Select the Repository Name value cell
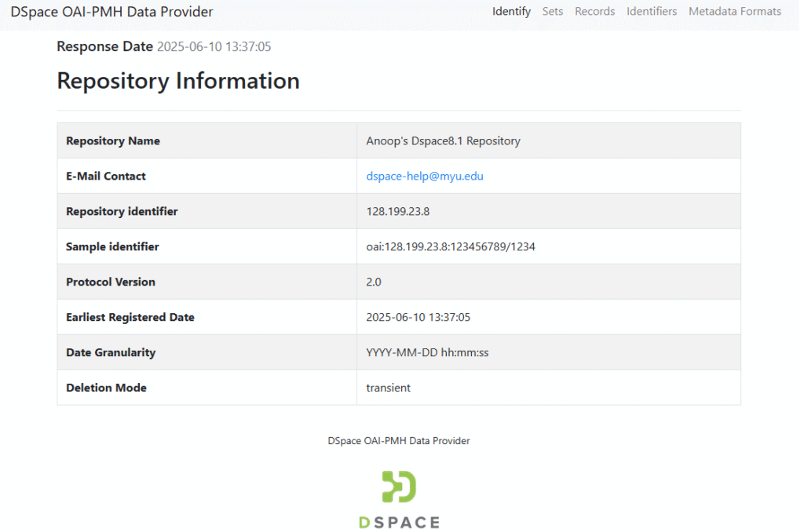Viewport: 804px width, 532px height. [x=549, y=140]
